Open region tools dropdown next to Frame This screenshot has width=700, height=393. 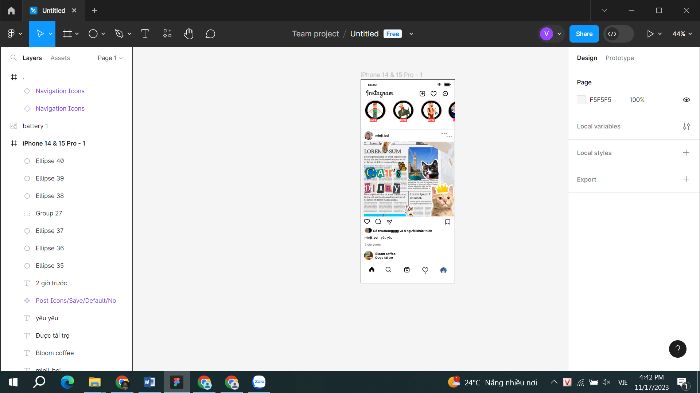[77, 34]
